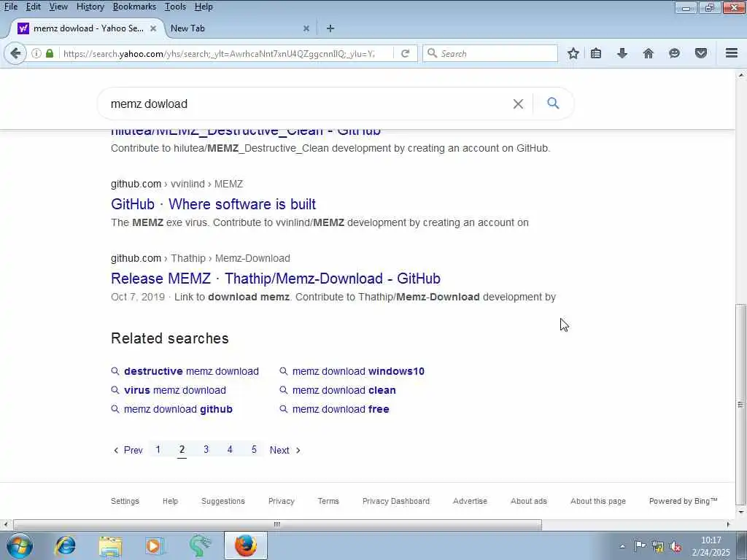Open the Action Center flag icon
Viewport: 747px width, 560px height.
(x=640, y=545)
